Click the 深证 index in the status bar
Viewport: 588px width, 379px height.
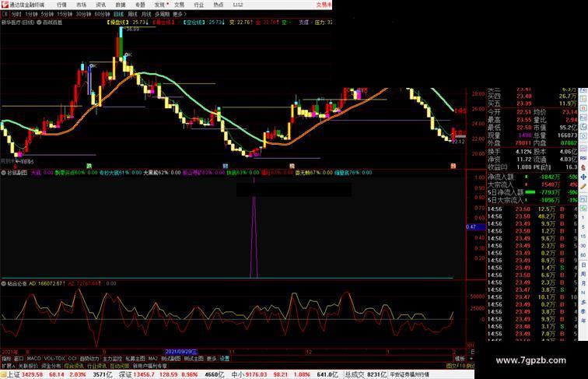[126, 374]
